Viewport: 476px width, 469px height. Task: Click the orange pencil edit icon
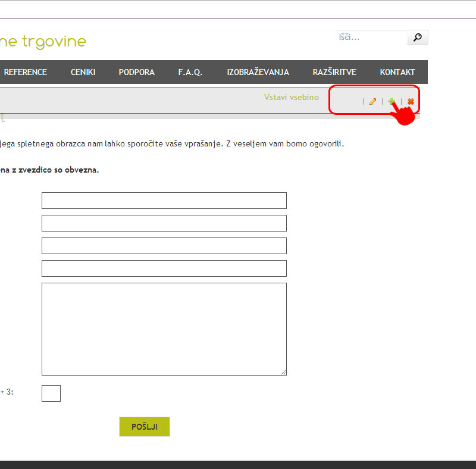point(373,101)
